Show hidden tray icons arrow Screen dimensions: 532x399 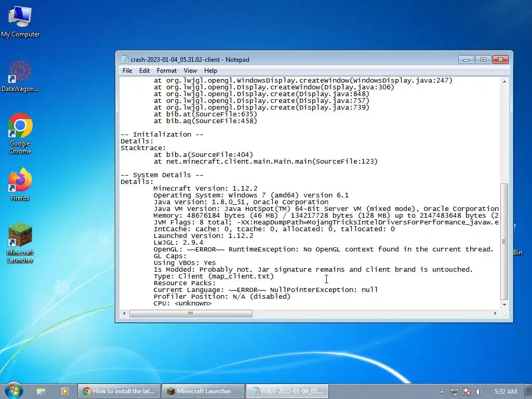tap(442, 392)
